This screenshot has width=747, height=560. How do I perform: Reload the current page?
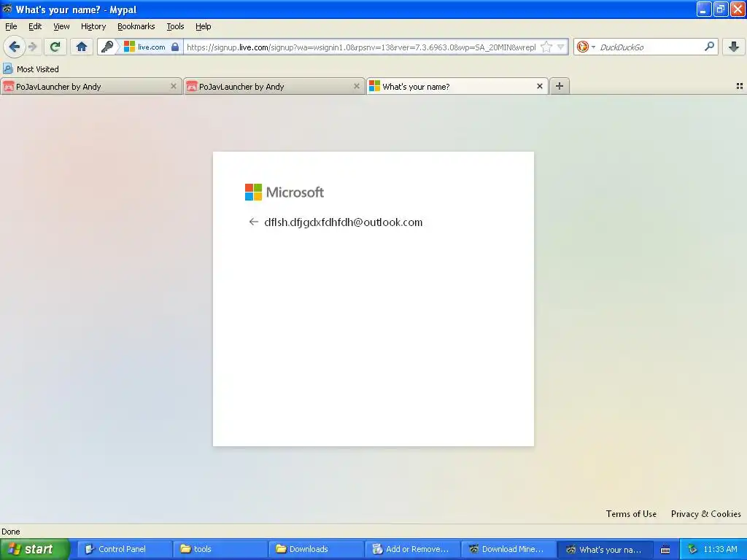click(x=55, y=47)
